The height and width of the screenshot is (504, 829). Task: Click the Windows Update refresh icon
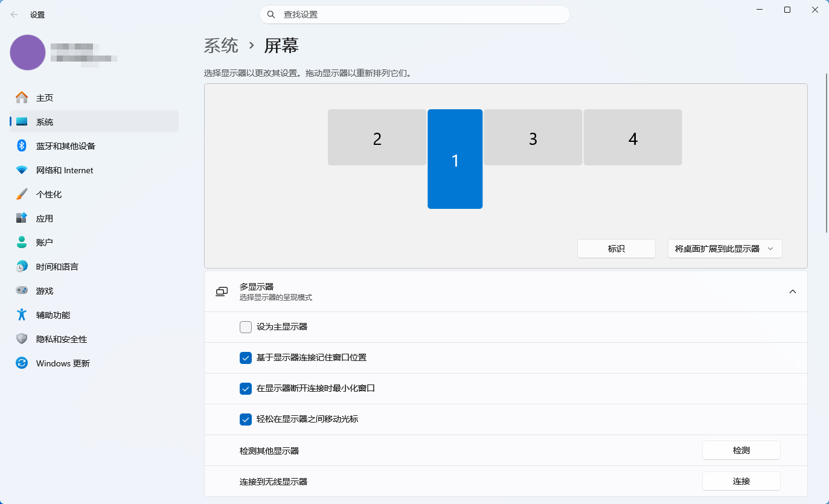[x=22, y=363]
